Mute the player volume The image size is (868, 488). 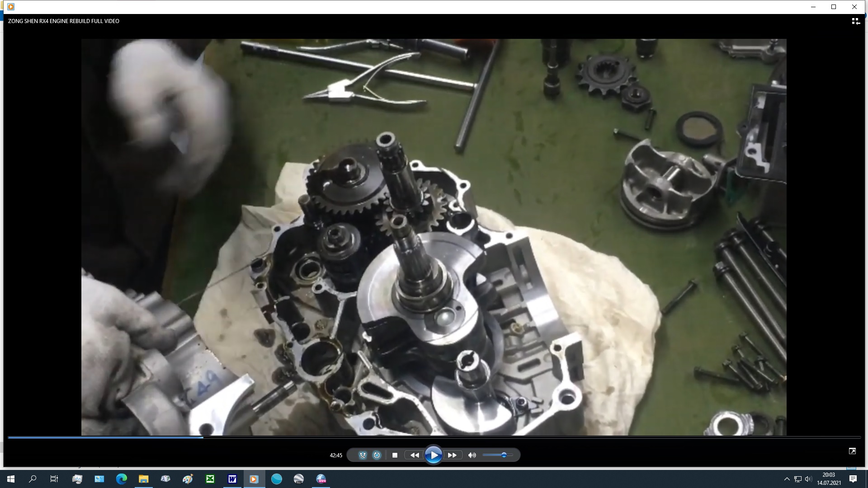pos(472,455)
